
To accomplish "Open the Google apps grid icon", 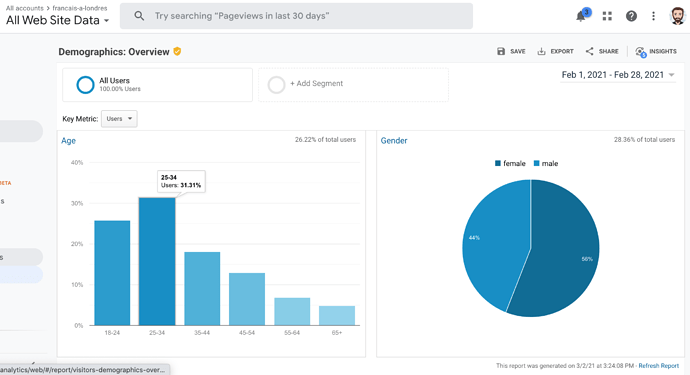I will pyautogui.click(x=607, y=16).
